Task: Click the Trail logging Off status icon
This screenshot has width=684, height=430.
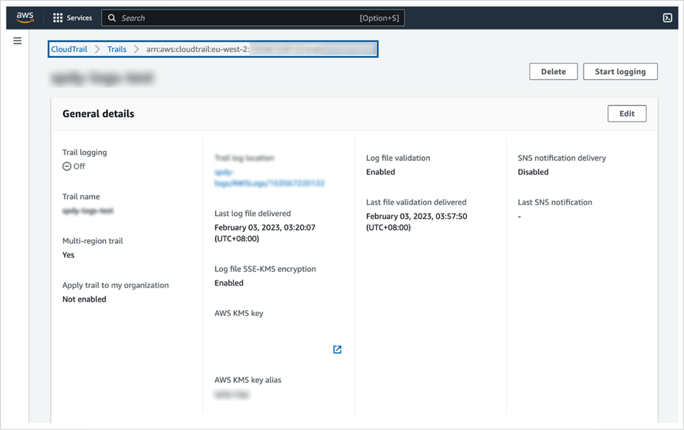Action: pyautogui.click(x=67, y=167)
